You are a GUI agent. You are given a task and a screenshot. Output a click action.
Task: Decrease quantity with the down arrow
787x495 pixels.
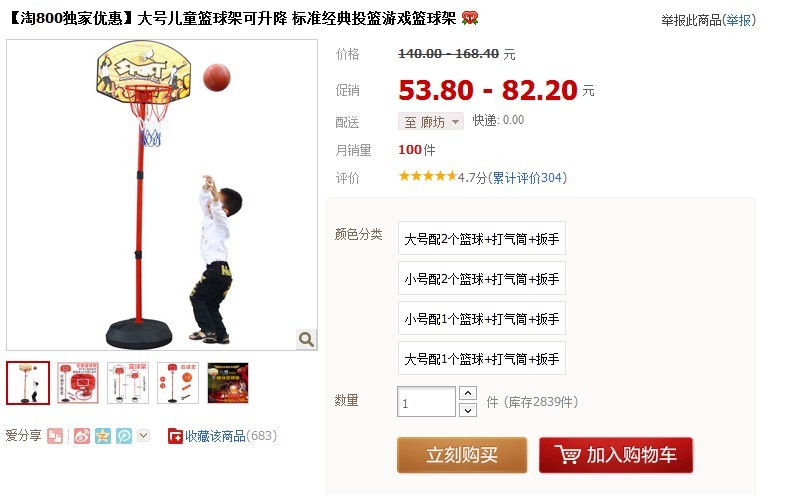tap(468, 410)
